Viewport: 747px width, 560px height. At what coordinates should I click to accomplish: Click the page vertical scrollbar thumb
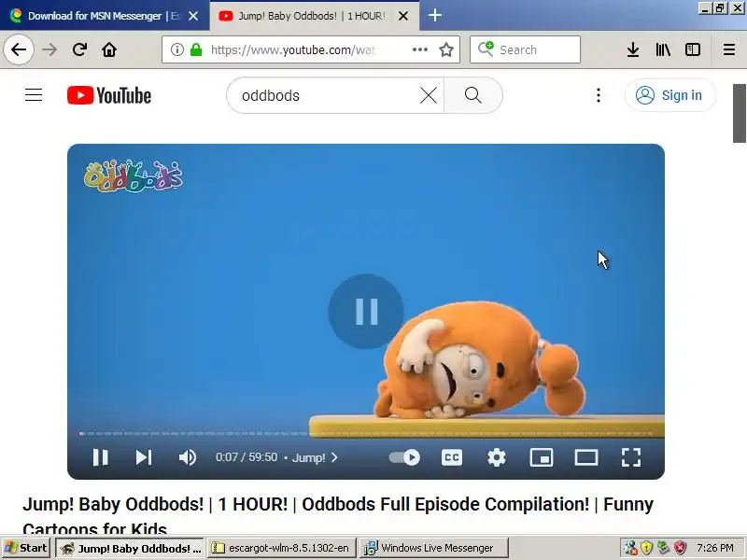pyautogui.click(x=739, y=113)
